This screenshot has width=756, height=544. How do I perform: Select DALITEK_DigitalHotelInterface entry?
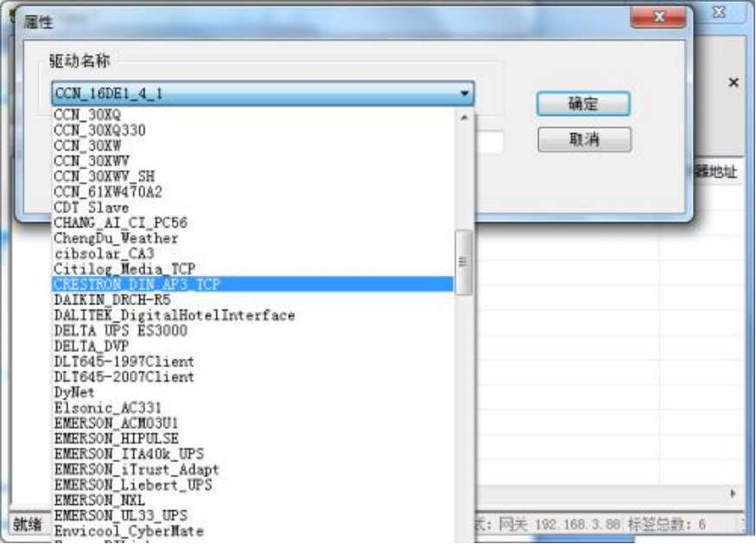tap(253, 316)
